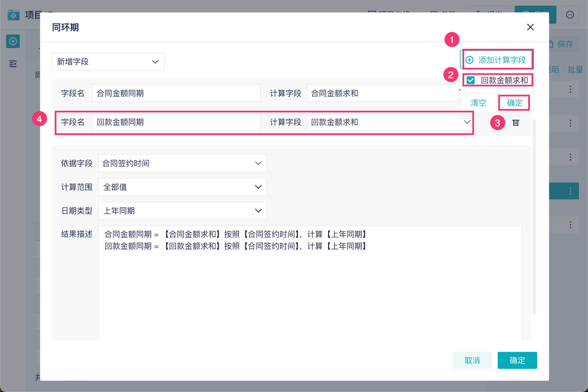This screenshot has width=588, height=392.
Task: Click the app logo icon at top left
Action: tap(13, 15)
